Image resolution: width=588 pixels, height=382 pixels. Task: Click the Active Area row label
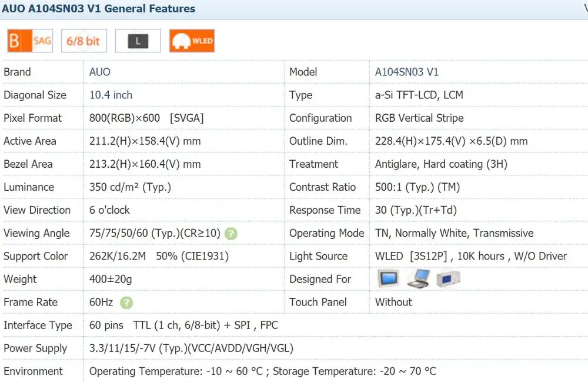(x=30, y=141)
